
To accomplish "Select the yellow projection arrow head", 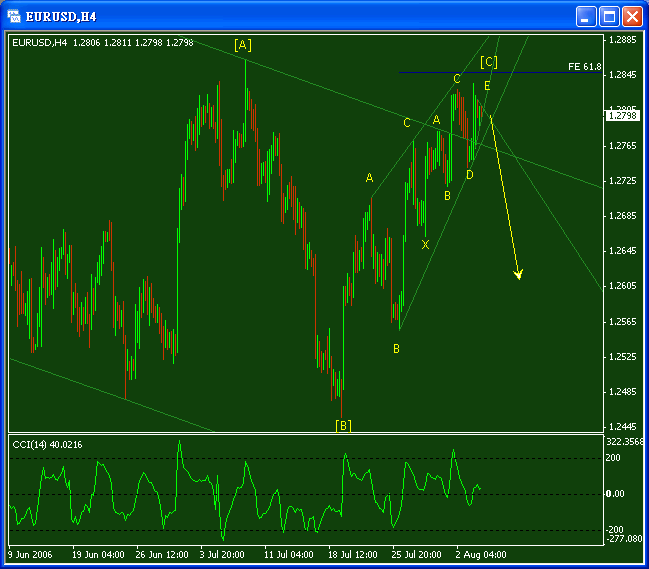I will [x=518, y=274].
